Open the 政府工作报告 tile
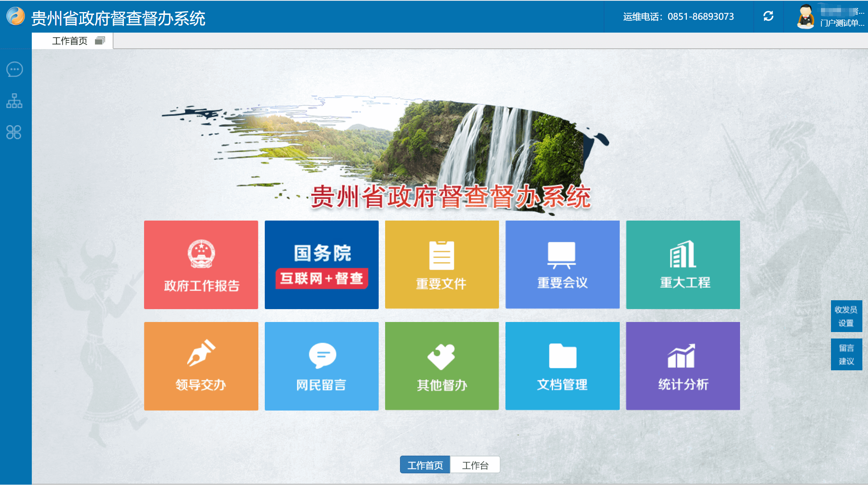The image size is (868, 485). pyautogui.click(x=201, y=265)
